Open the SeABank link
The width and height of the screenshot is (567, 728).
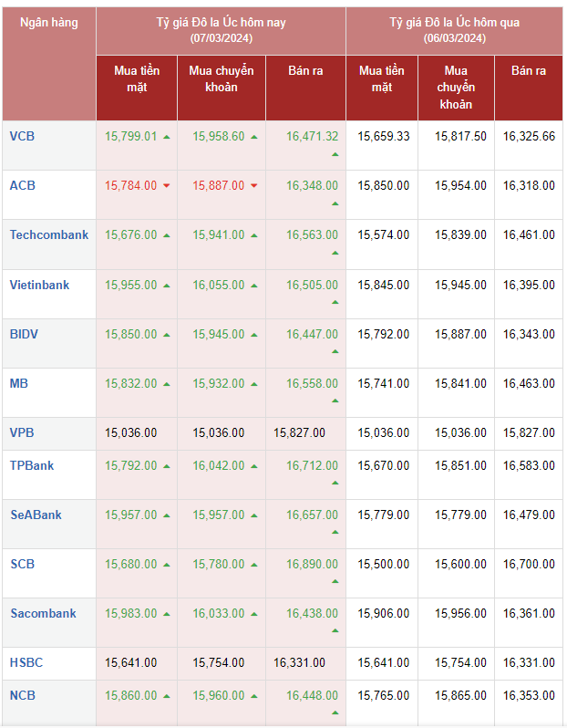tap(36, 515)
